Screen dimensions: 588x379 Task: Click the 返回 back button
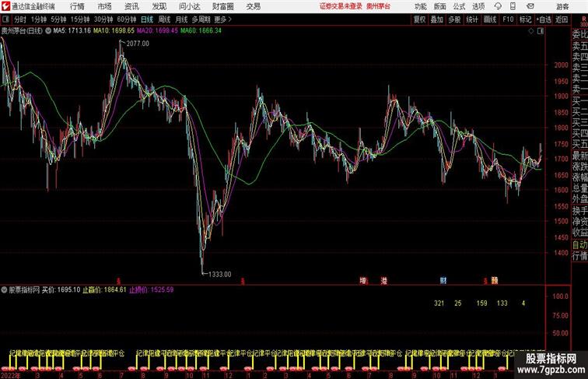(562, 19)
